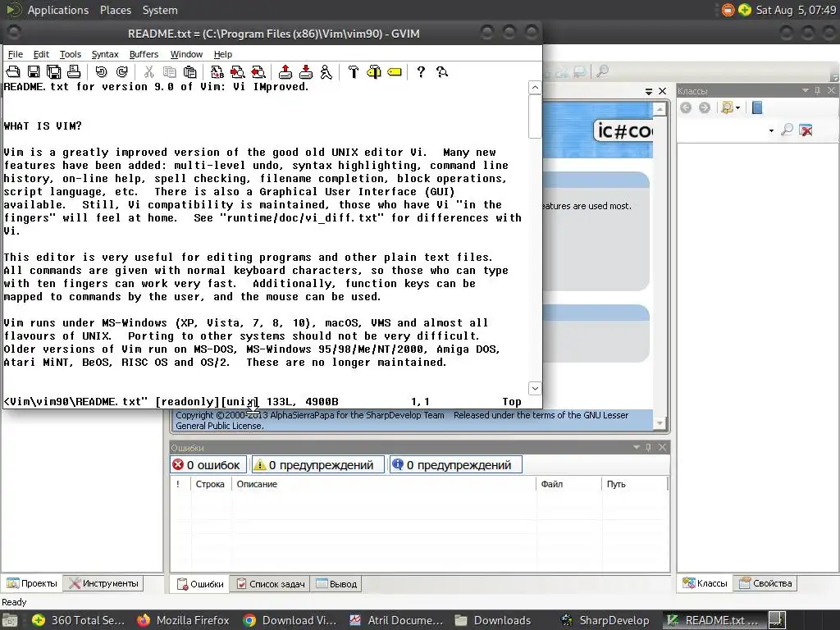Screen dimensions: 840x630
Task: Open the Tools menu in GVIM
Action: tap(71, 54)
